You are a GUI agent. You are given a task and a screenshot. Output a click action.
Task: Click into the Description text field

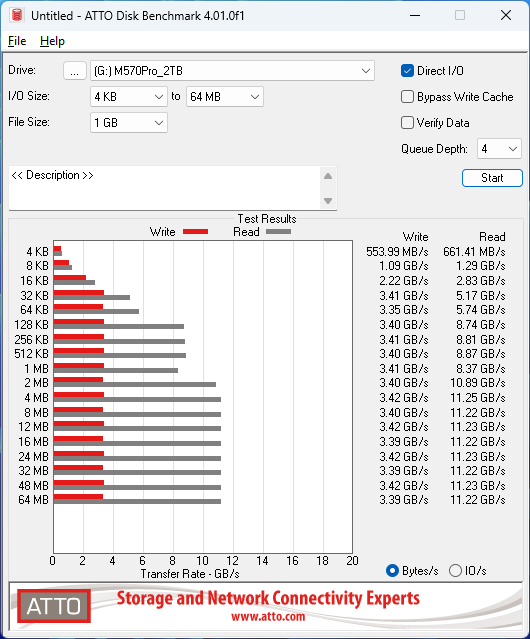point(165,188)
